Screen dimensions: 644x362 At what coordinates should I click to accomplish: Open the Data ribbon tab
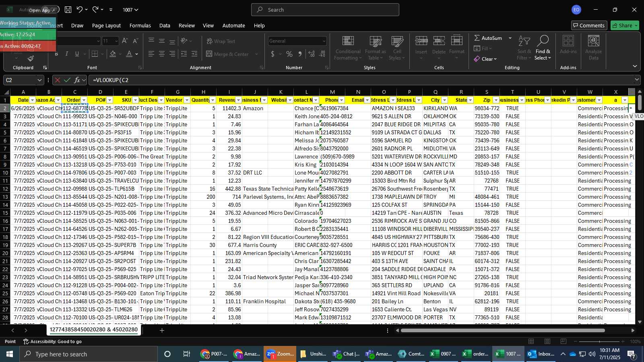coord(165,25)
